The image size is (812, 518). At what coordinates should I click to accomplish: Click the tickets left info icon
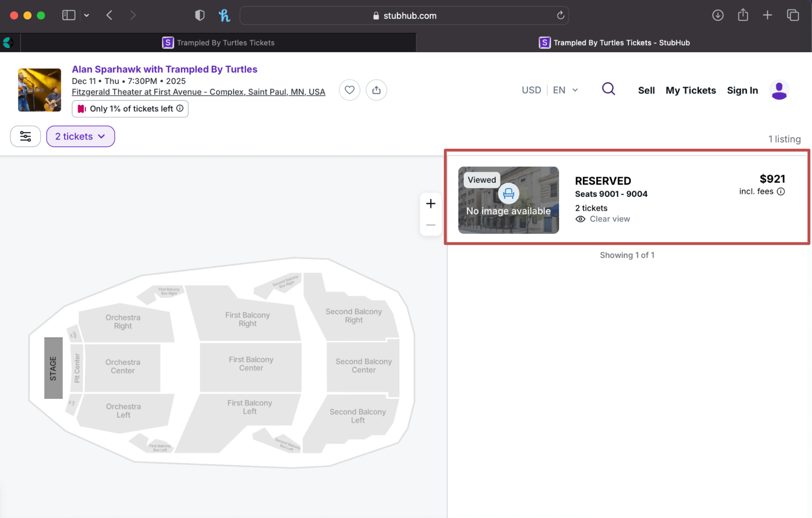coord(180,108)
